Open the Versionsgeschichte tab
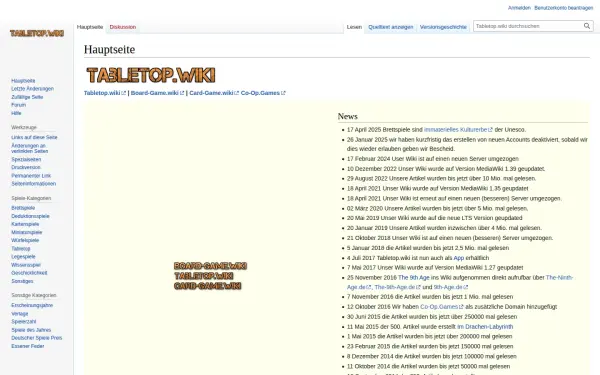The width and height of the screenshot is (600, 375). click(x=443, y=27)
